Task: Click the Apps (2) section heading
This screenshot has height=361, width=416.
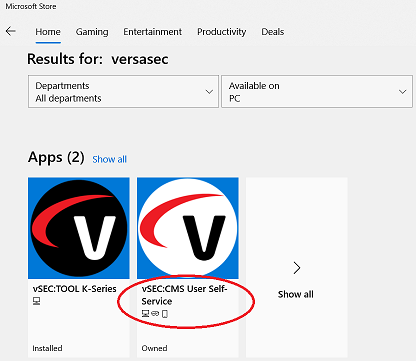Action: tap(56, 157)
